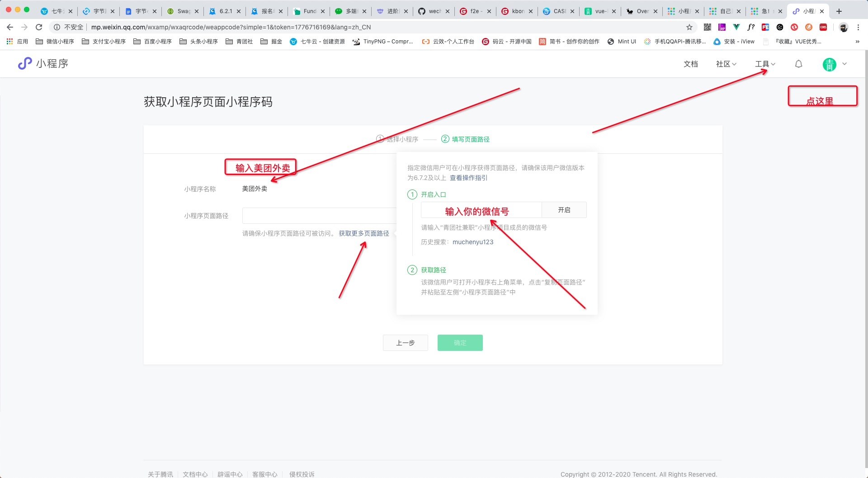Image resolution: width=868 pixels, height=478 pixels.
Task: Close the CASE tab
Action: pyautogui.click(x=572, y=11)
